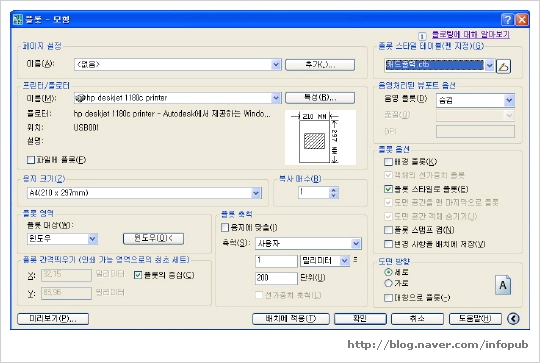Click the scale field containing 1
Viewport: 540px width, 363px height.
click(x=276, y=261)
